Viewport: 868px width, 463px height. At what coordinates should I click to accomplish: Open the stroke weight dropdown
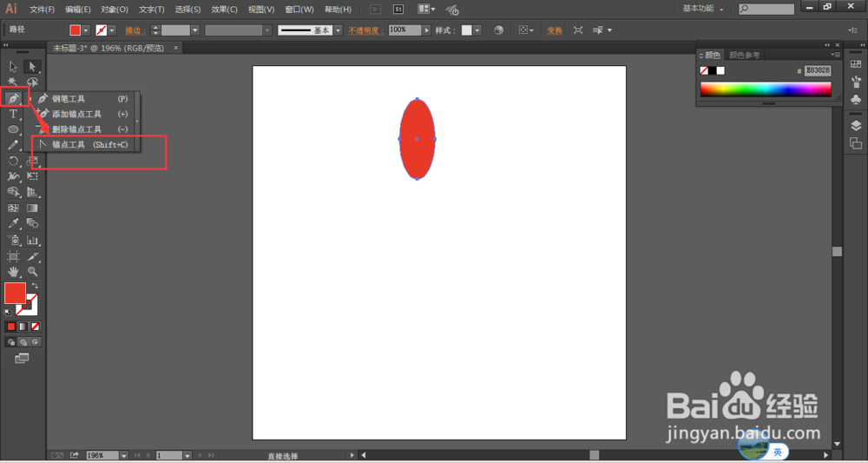(195, 30)
